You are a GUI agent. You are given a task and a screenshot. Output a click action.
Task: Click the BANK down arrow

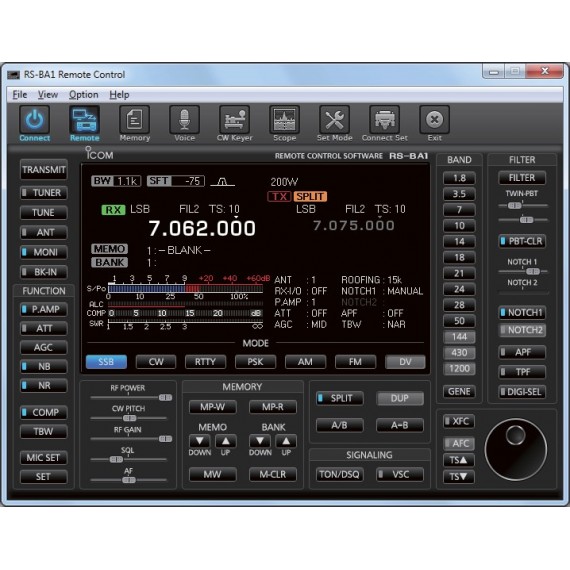(x=260, y=441)
